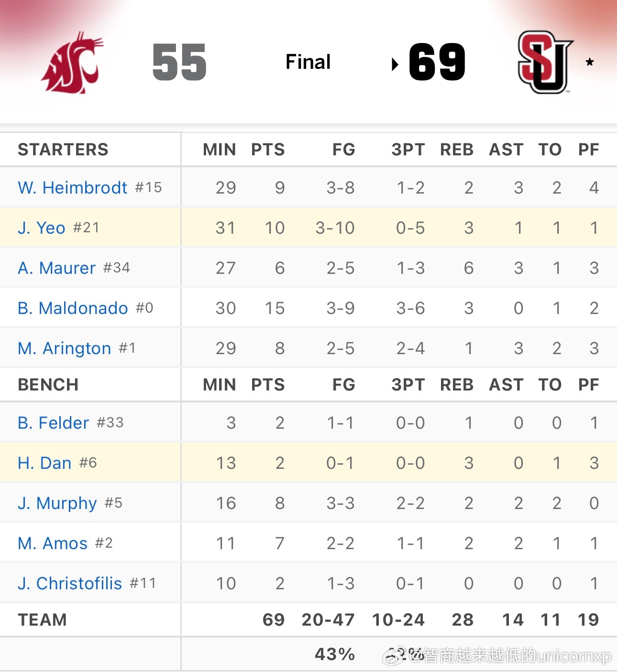View J. Murphy player profile
Image resolution: width=617 pixels, height=672 pixels.
(57, 503)
